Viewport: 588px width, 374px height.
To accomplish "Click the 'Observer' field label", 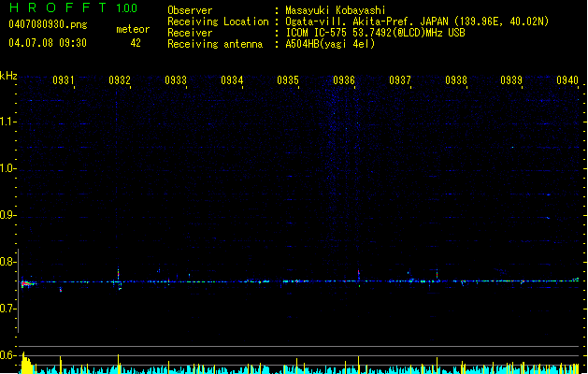I will pyautogui.click(x=190, y=10).
